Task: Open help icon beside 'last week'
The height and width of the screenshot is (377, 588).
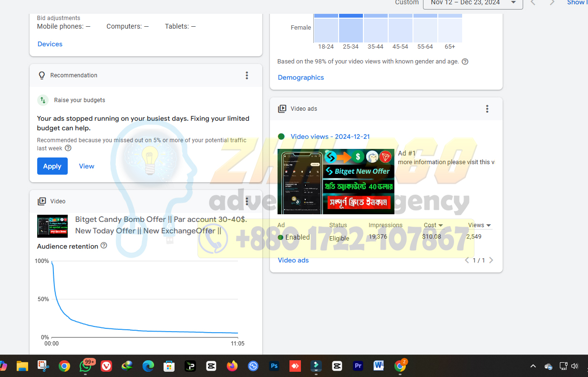Action: (68, 148)
